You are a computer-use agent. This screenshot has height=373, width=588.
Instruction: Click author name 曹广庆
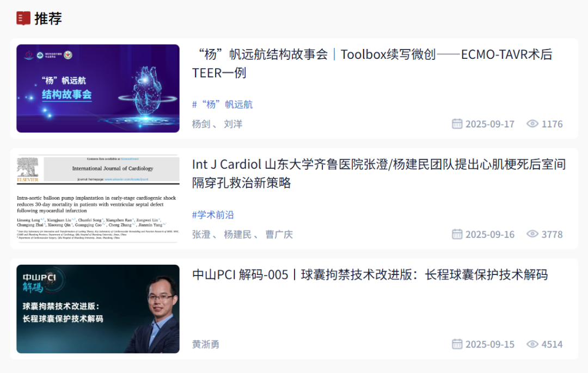(279, 234)
